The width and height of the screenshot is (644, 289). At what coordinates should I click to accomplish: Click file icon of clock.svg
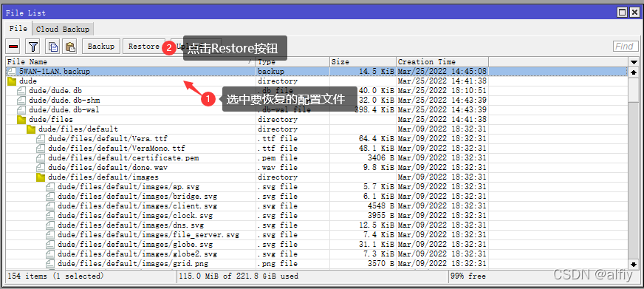(x=50, y=215)
